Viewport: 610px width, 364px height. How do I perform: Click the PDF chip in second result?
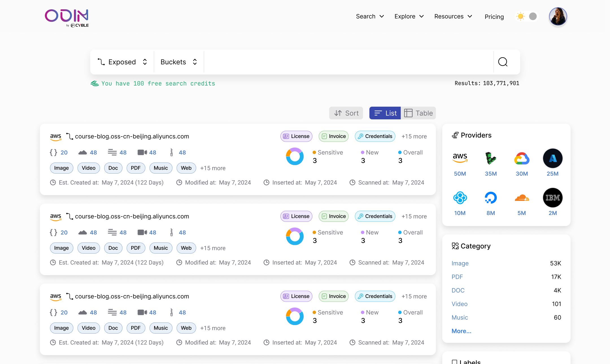[136, 248]
